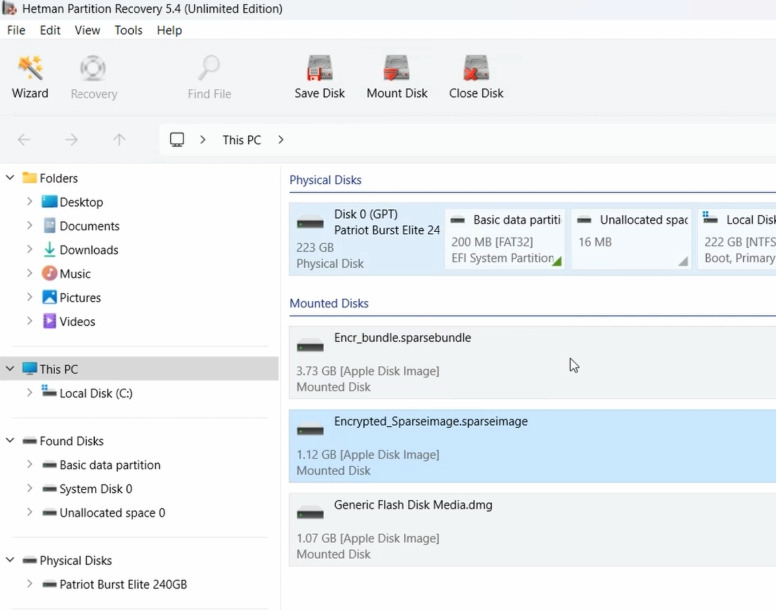Select the Folders root in tree
The height and width of the screenshot is (610, 776).
click(50, 178)
